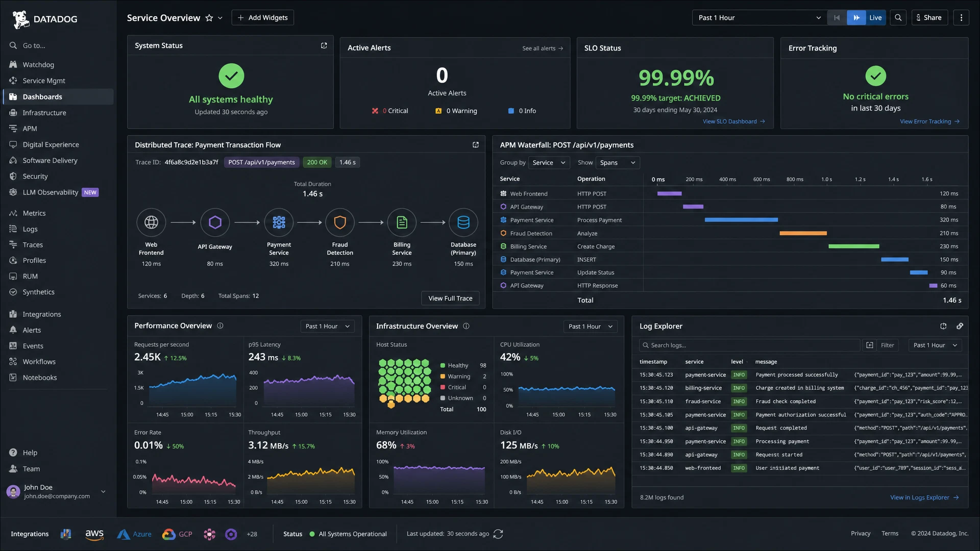Open the dashboard title dropdown chevron
The image size is (980, 551).
coord(220,18)
